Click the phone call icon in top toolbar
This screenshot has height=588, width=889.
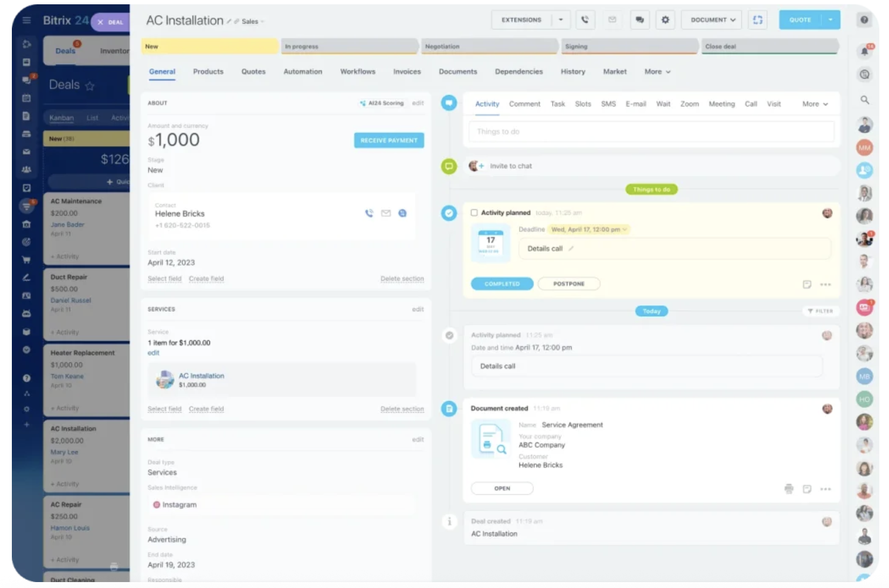(x=585, y=20)
